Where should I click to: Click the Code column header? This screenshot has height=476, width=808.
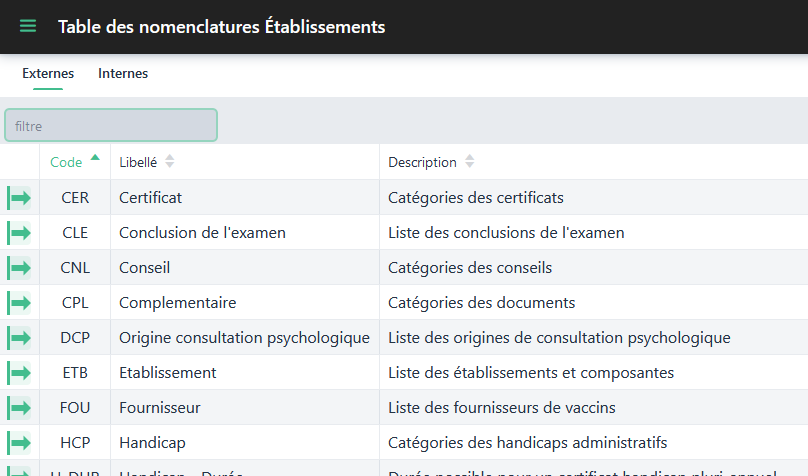point(66,162)
